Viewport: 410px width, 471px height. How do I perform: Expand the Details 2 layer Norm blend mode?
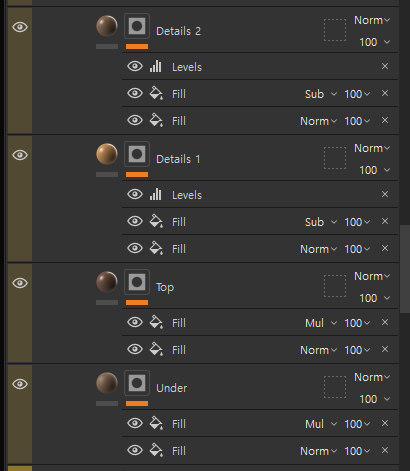(372, 20)
